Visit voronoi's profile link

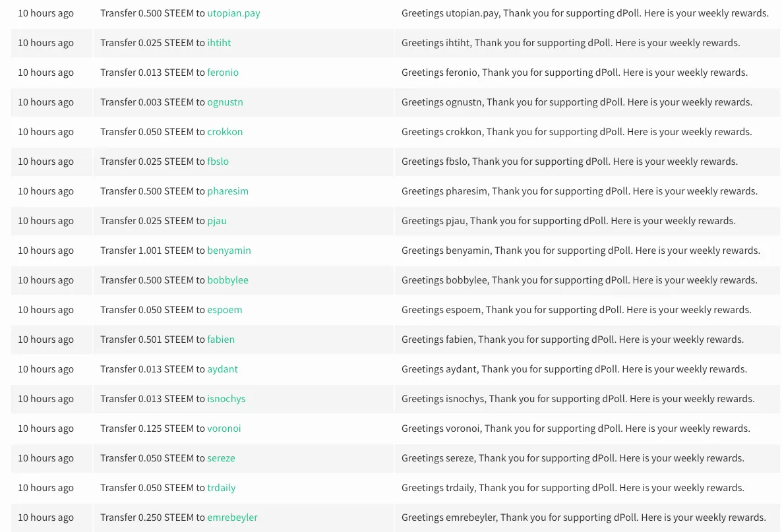click(224, 429)
